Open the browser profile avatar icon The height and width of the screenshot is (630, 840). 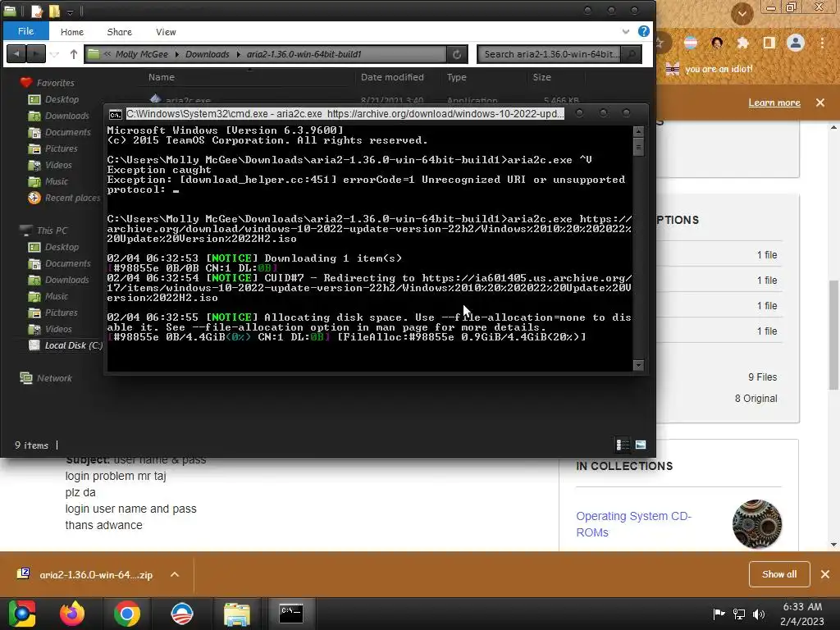pyautogui.click(x=796, y=43)
